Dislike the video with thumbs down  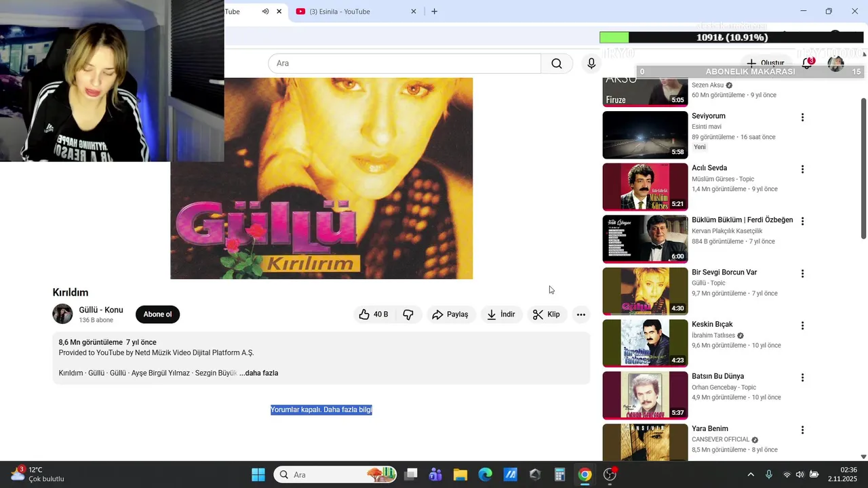click(x=408, y=314)
